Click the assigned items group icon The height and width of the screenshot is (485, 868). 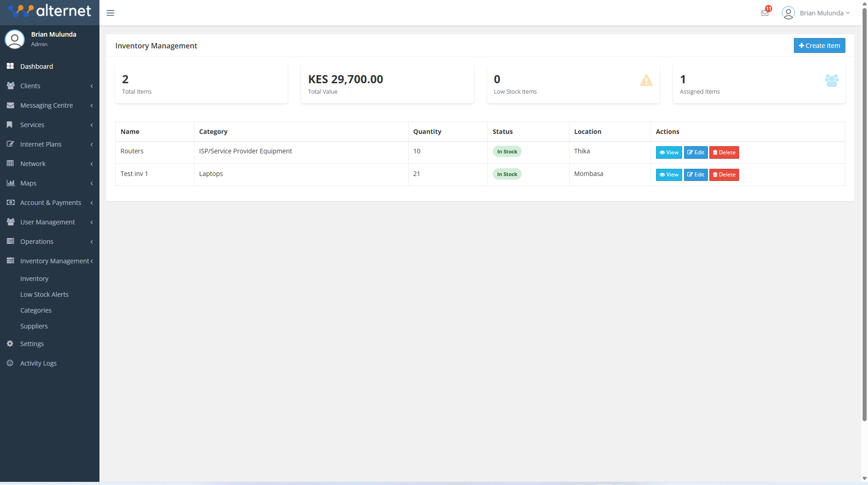point(831,81)
